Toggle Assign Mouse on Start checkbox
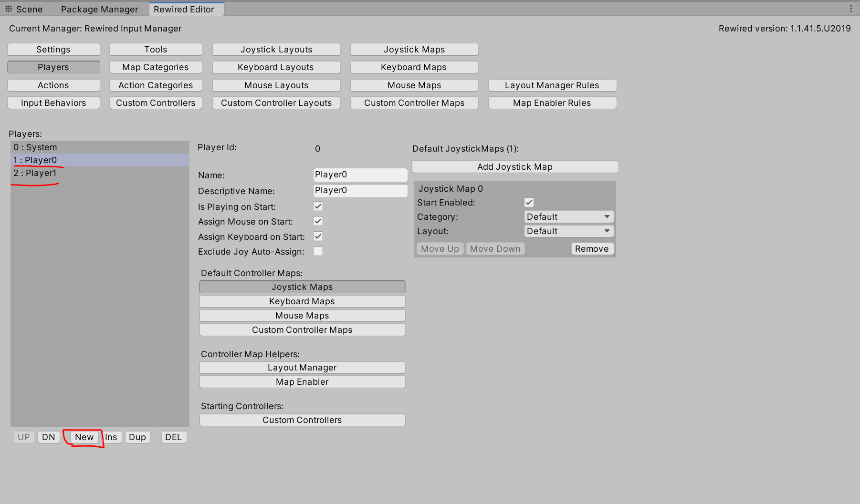The image size is (860, 504). click(x=318, y=221)
